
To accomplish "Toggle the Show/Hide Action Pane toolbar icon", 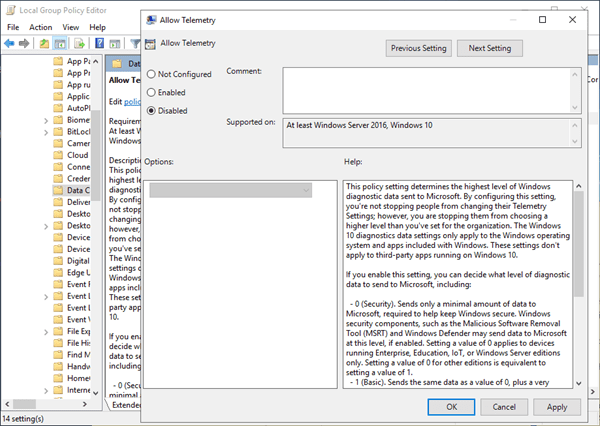I will pyautogui.click(x=114, y=44).
